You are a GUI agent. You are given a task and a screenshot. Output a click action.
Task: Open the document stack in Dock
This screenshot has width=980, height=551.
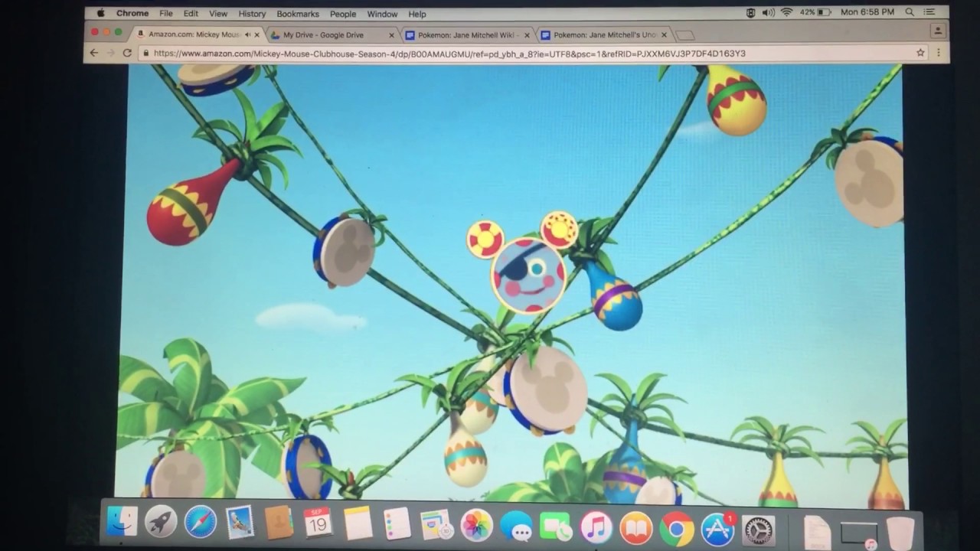point(817,532)
